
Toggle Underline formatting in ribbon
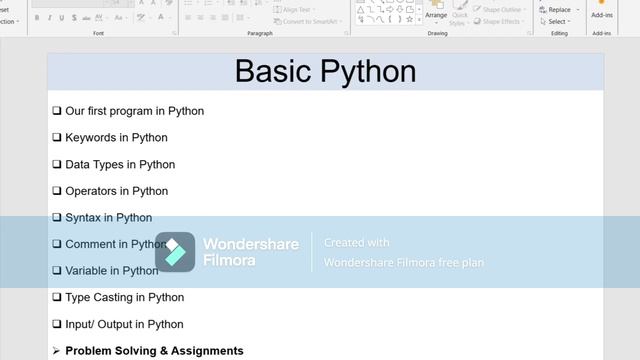[x=62, y=18]
